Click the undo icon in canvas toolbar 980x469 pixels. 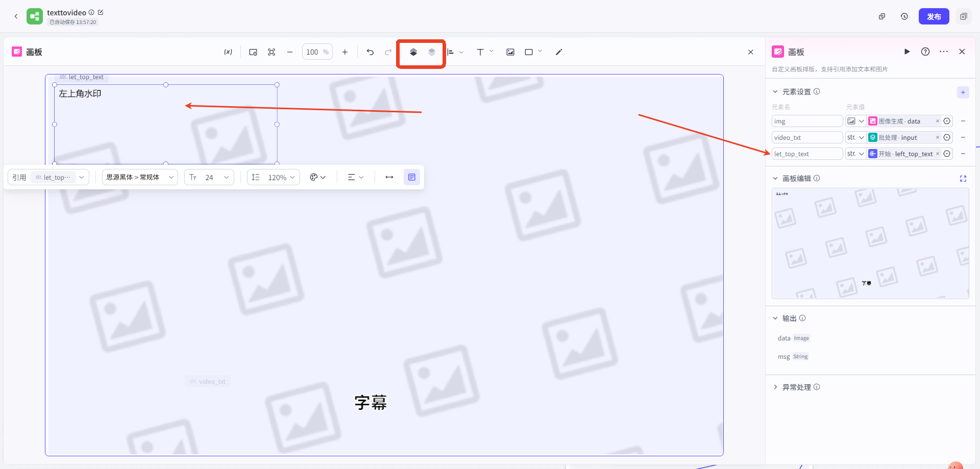pyautogui.click(x=370, y=52)
